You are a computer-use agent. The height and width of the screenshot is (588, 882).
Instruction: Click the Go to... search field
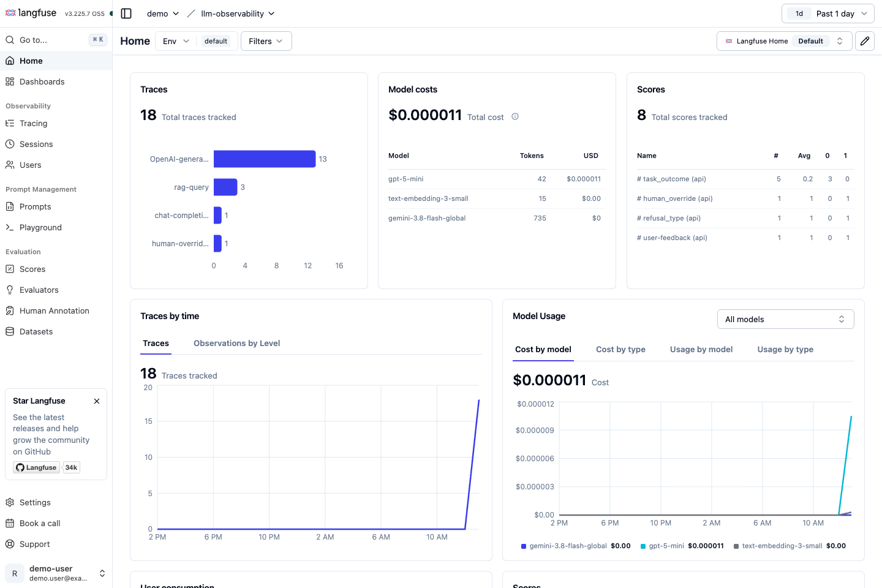56,40
